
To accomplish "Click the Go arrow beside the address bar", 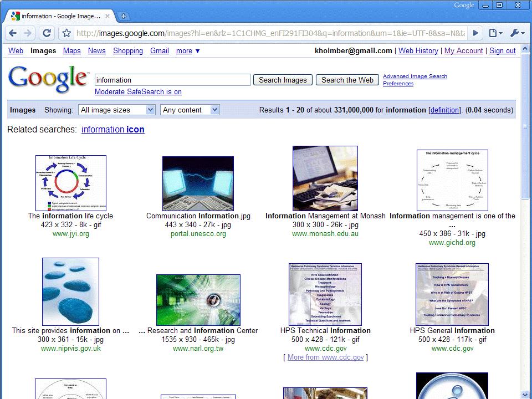I will [475, 33].
